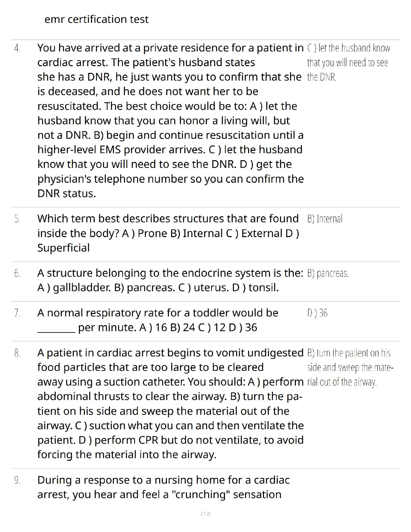Click the question about structures inside the body

[x=168, y=233]
